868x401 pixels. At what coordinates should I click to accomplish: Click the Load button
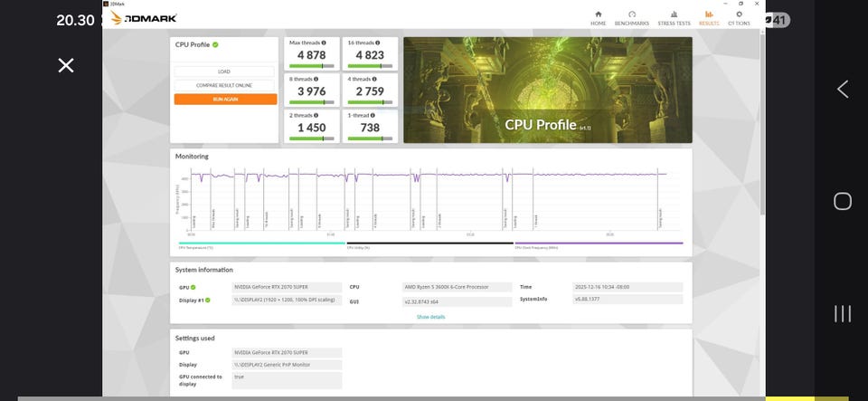(x=224, y=72)
